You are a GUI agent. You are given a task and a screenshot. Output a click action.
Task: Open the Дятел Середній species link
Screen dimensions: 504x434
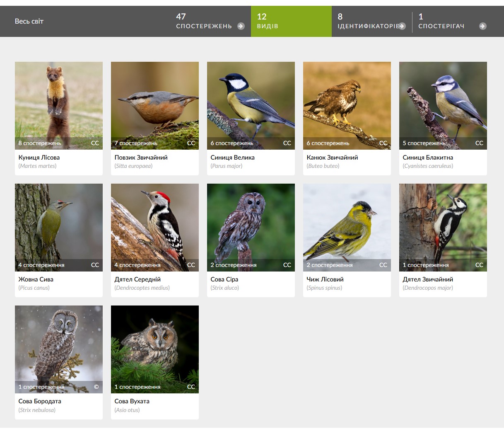[x=137, y=279]
